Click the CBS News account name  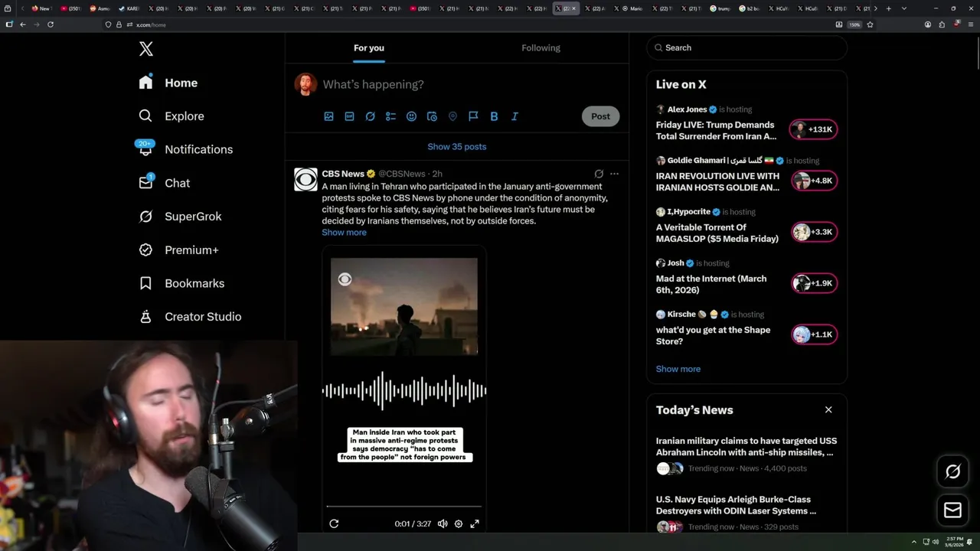343,174
